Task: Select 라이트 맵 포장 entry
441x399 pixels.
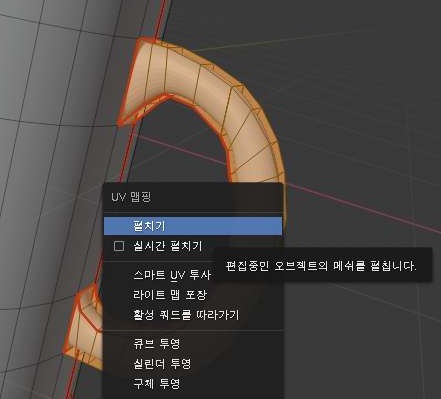Action: coord(170,295)
